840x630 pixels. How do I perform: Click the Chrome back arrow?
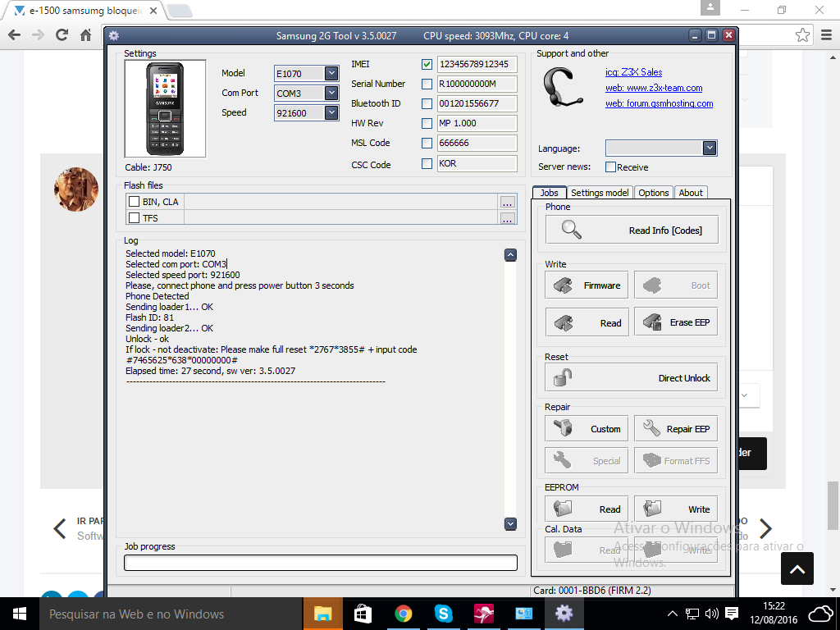click(x=15, y=35)
